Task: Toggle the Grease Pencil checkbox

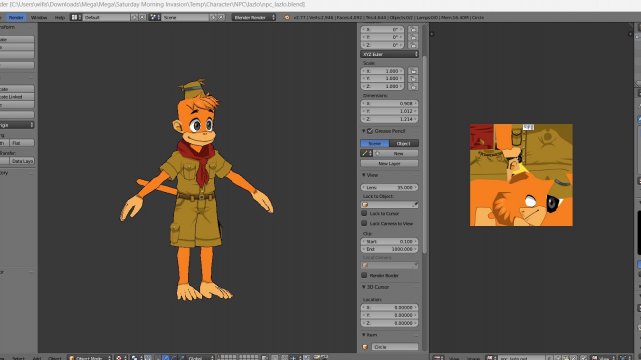Action: point(370,131)
